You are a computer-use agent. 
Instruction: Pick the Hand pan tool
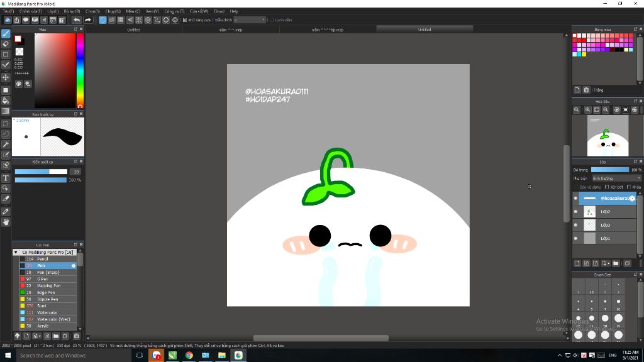6,222
